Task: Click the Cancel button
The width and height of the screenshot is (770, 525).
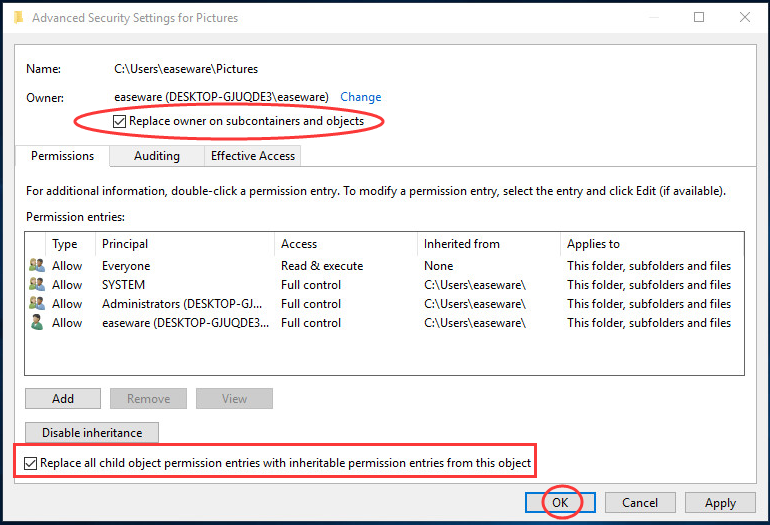Action: point(640,502)
